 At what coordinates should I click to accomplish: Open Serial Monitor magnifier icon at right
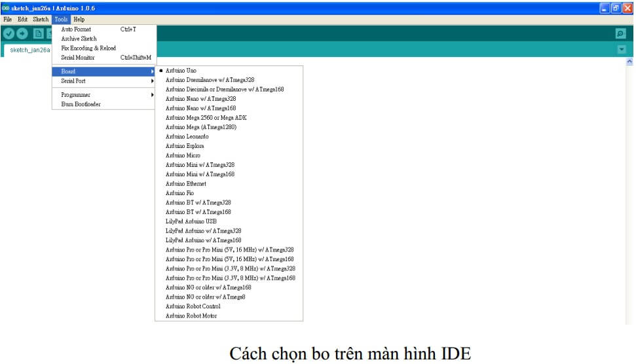620,33
